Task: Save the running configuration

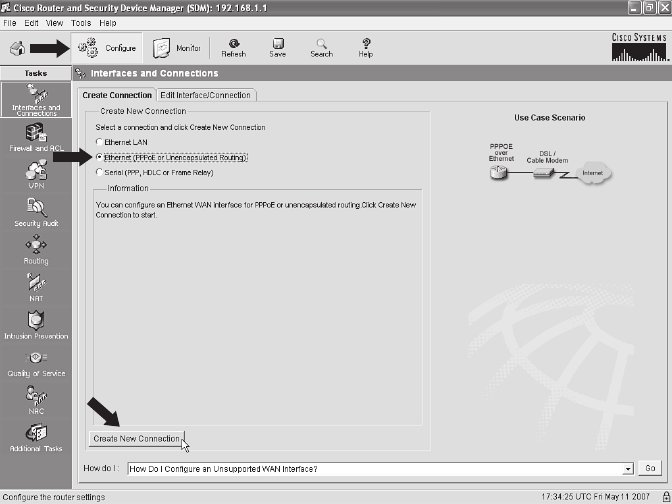Action: point(278,48)
